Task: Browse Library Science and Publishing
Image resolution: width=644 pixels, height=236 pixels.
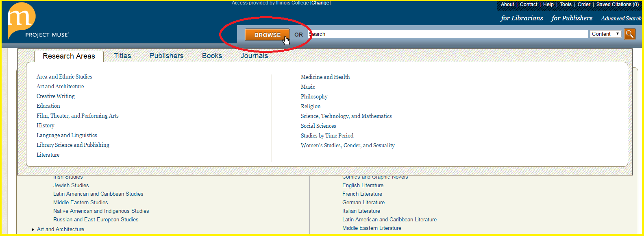Action: [x=73, y=145]
